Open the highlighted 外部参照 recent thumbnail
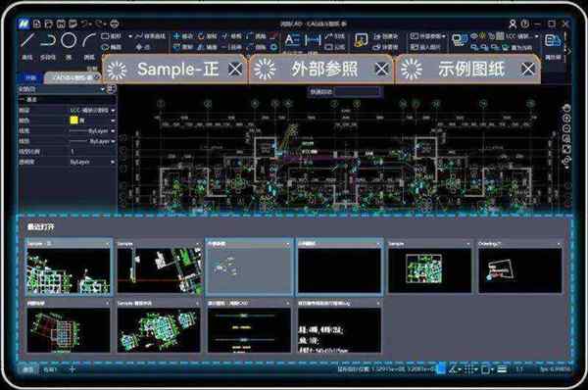 pyautogui.click(x=249, y=267)
